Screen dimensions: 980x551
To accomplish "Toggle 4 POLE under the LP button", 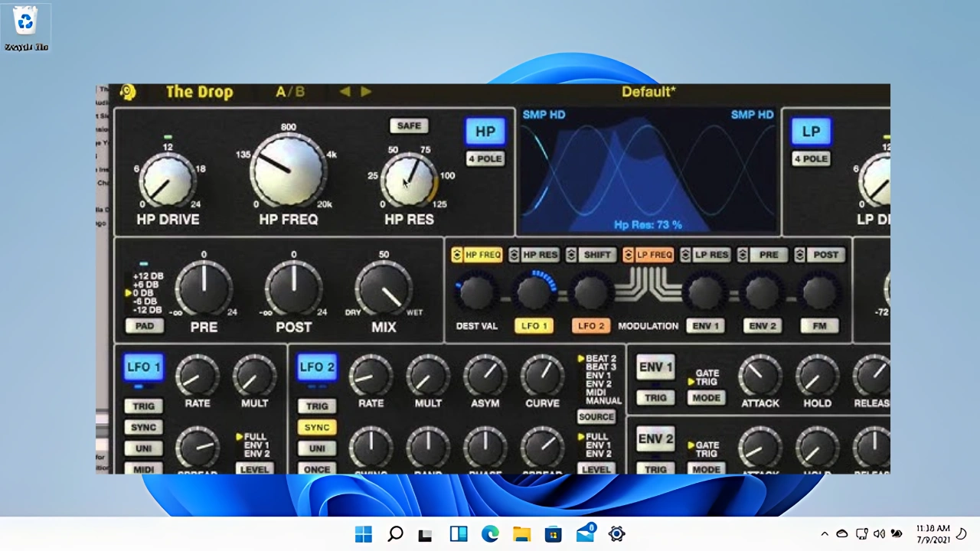I will (x=811, y=158).
